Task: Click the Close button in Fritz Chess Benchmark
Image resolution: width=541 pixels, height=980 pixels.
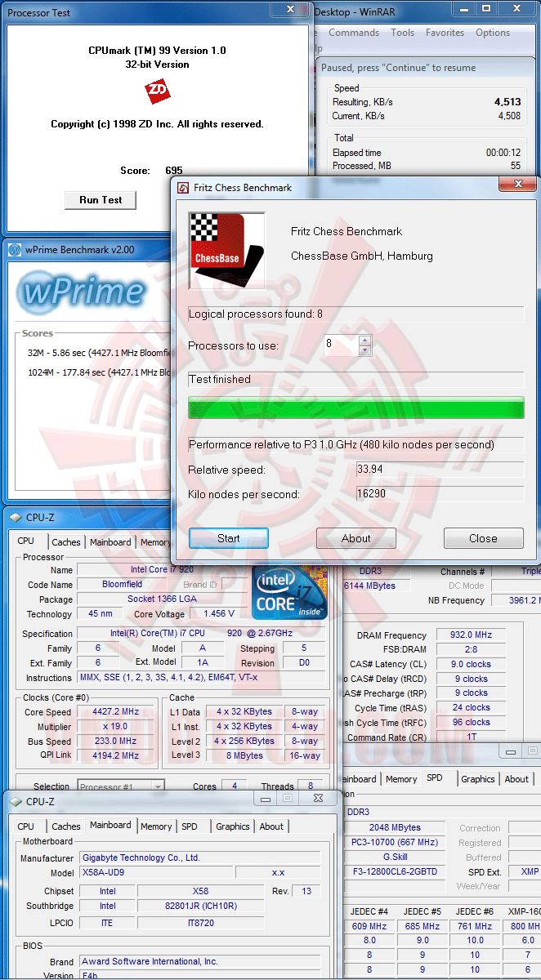Action: pyautogui.click(x=483, y=538)
